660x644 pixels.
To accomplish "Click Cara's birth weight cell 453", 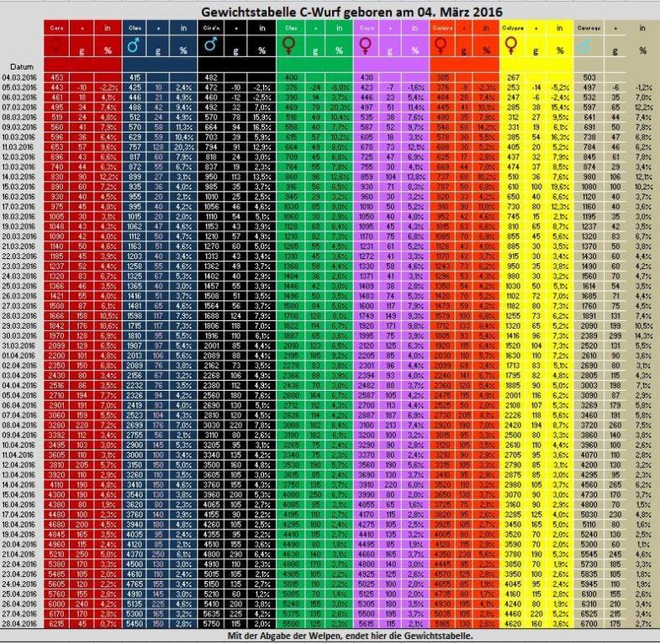I will pyautogui.click(x=58, y=77).
